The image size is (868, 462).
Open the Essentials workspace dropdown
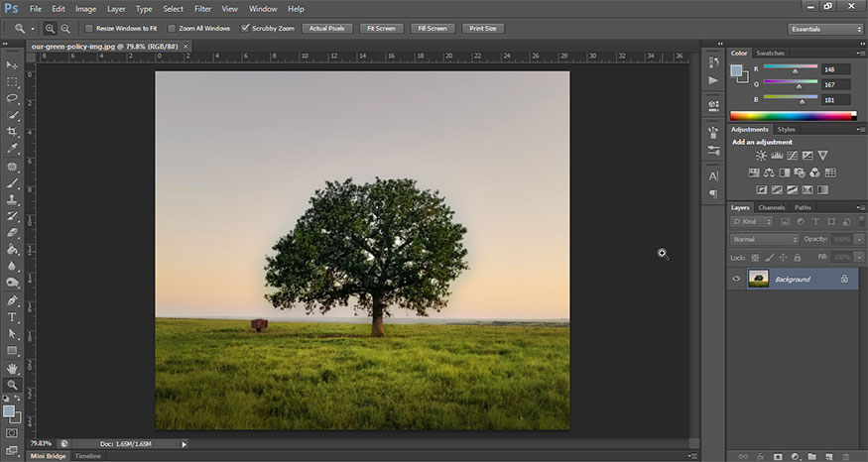tap(825, 29)
